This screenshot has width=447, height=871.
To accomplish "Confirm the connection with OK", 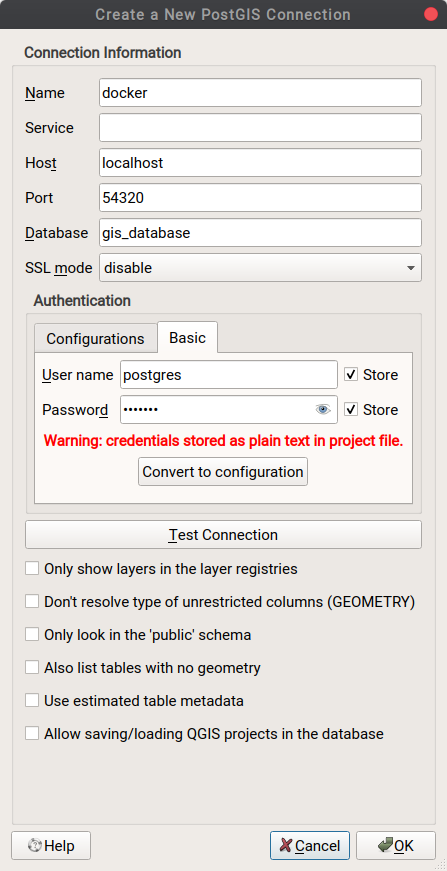I will tap(396, 845).
